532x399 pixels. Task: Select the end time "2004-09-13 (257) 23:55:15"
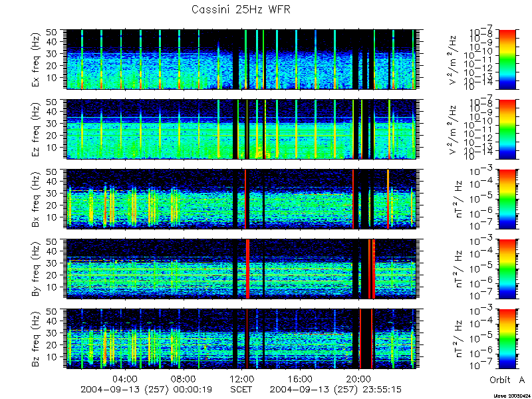click(x=336, y=389)
